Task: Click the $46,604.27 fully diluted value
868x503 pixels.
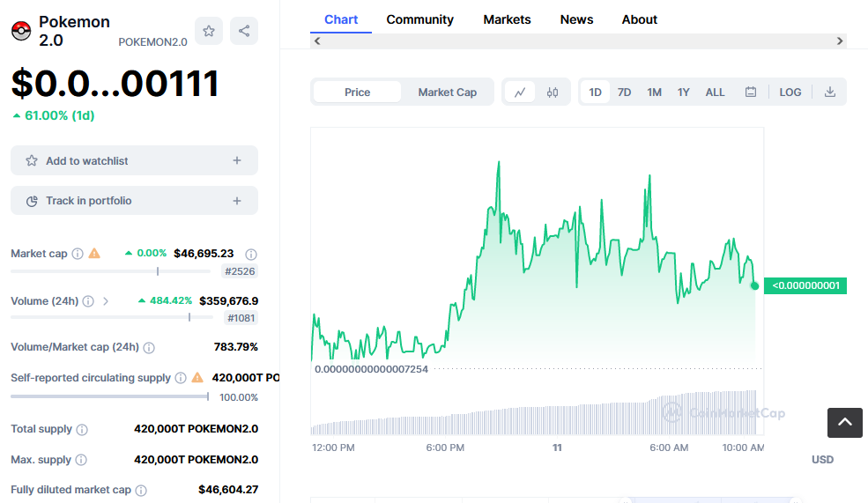Action: (228, 490)
